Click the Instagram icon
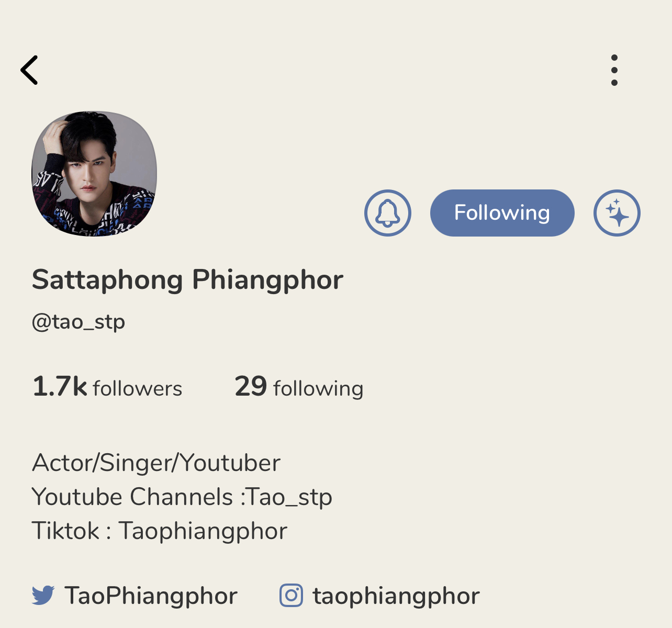 coord(291,595)
